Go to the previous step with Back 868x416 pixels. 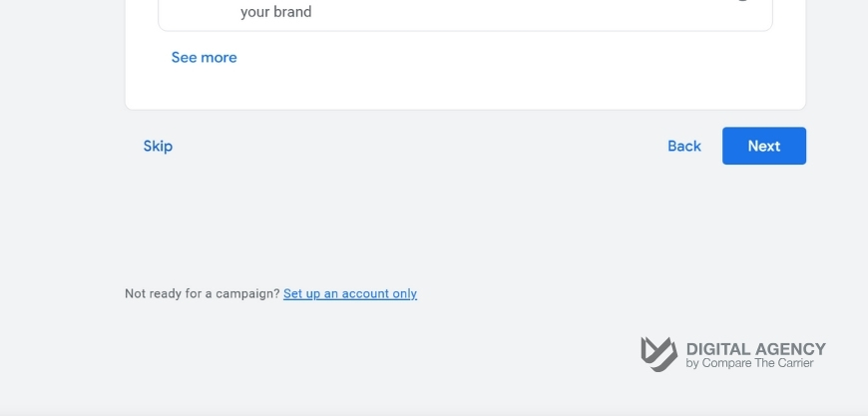[684, 146]
